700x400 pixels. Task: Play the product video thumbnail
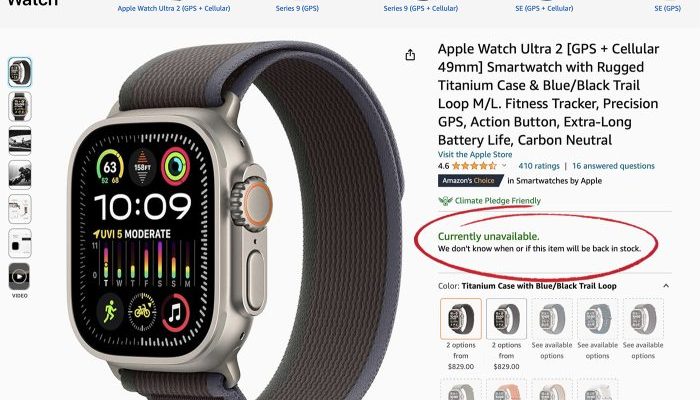pos(20,276)
